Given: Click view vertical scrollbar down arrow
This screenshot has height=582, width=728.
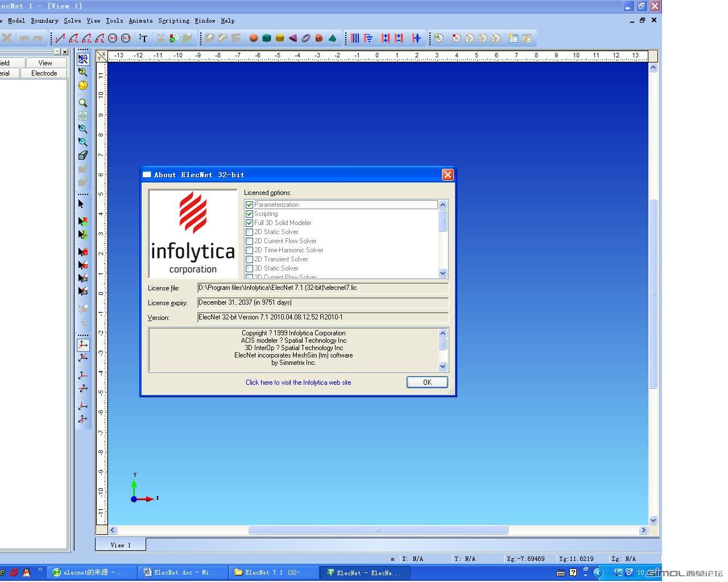Looking at the screenshot, I should pos(653,520).
